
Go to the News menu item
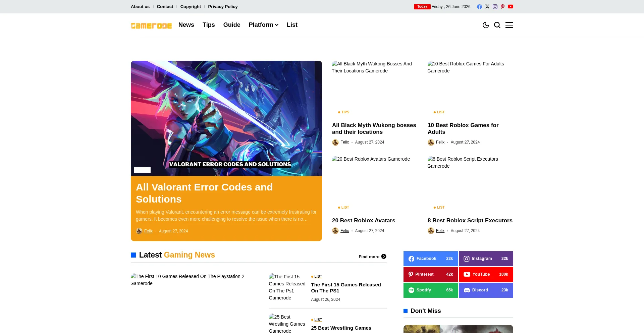coord(186,25)
